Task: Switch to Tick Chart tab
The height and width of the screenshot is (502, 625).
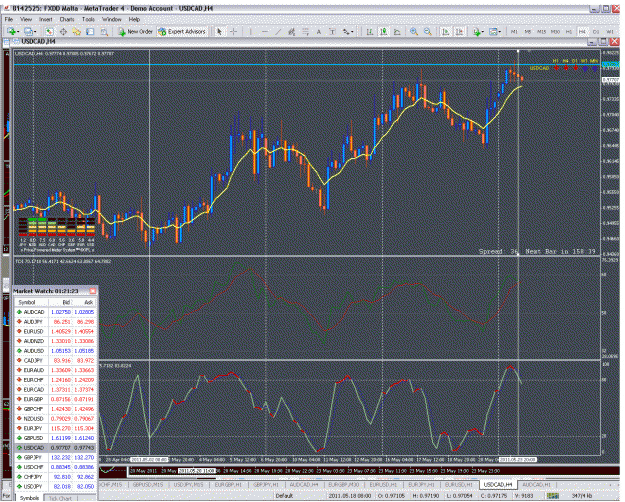Action: click(x=60, y=498)
